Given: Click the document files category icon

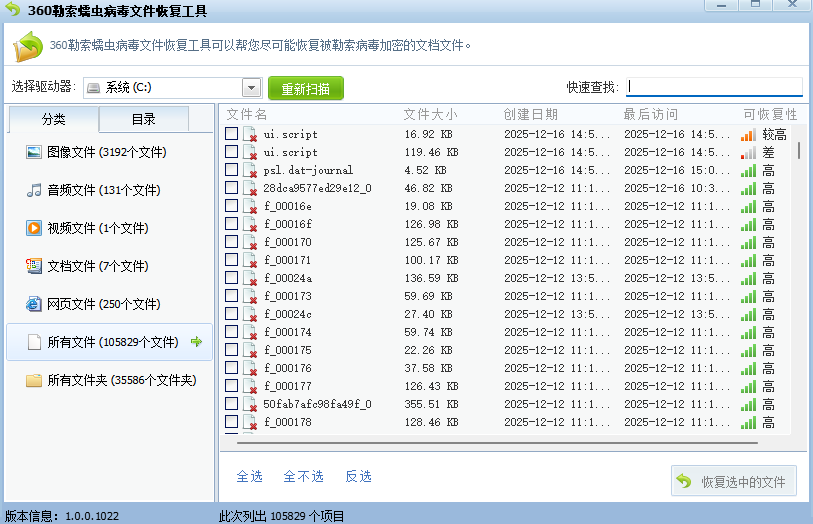Looking at the screenshot, I should (34, 266).
